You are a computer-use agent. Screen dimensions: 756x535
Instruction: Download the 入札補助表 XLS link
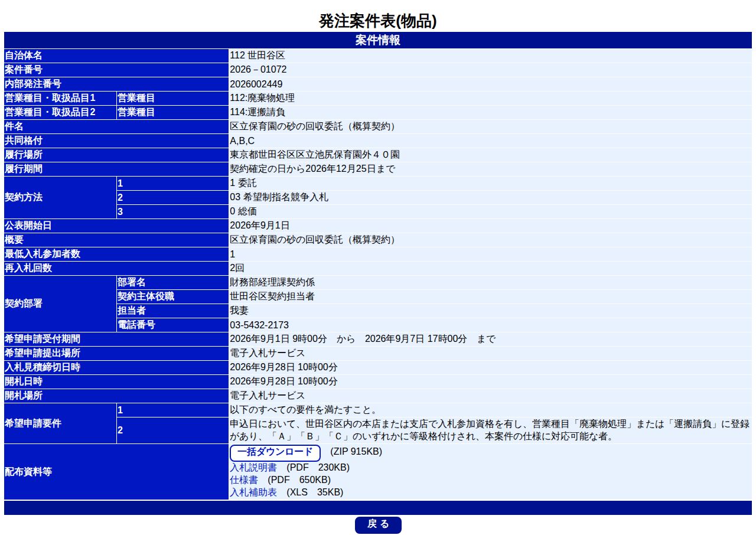[253, 492]
